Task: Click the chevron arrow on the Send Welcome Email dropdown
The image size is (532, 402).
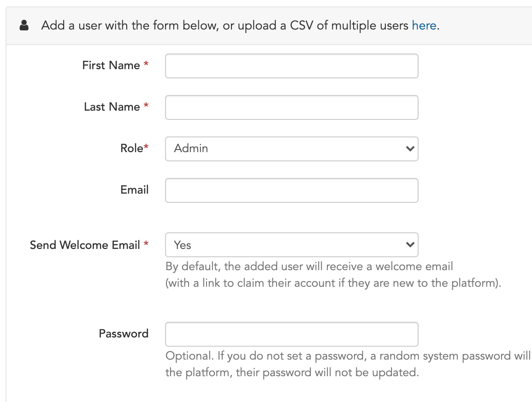Action: point(410,245)
